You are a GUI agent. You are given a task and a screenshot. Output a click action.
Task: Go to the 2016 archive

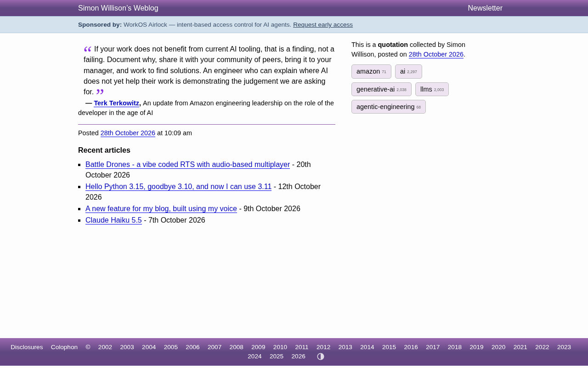pyautogui.click(x=411, y=347)
